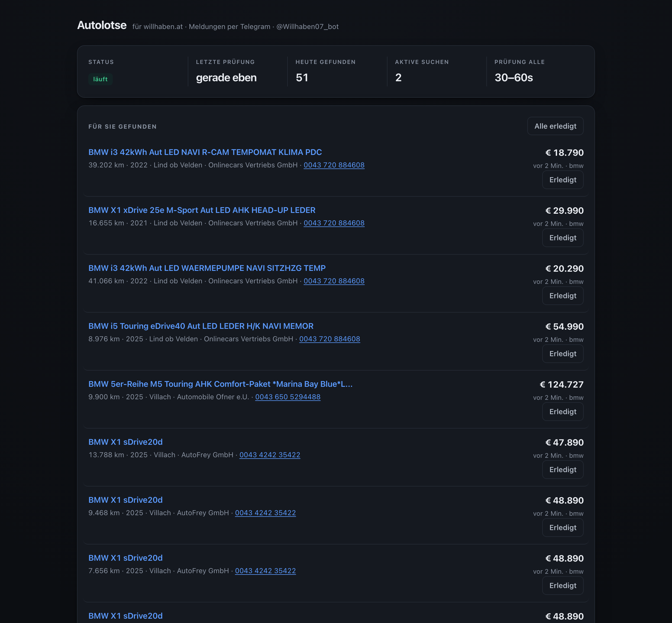Click the € 20.290 price

564,269
